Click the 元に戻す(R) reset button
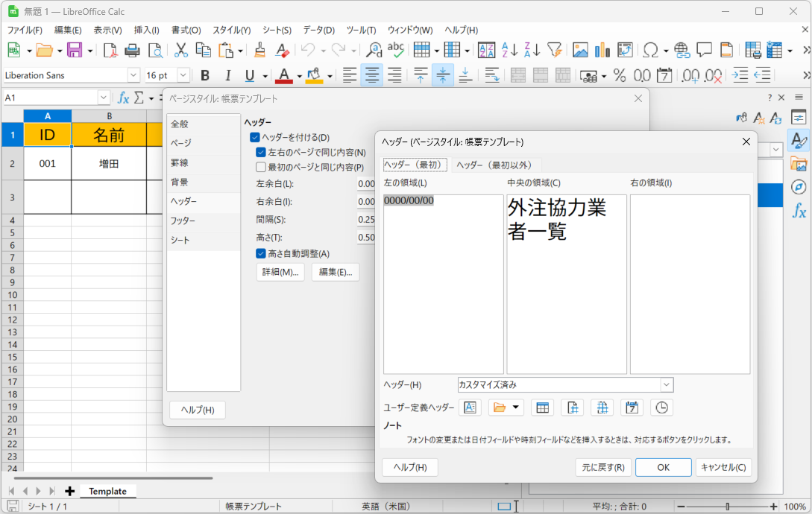Image resolution: width=812 pixels, height=514 pixels. pyautogui.click(x=603, y=467)
